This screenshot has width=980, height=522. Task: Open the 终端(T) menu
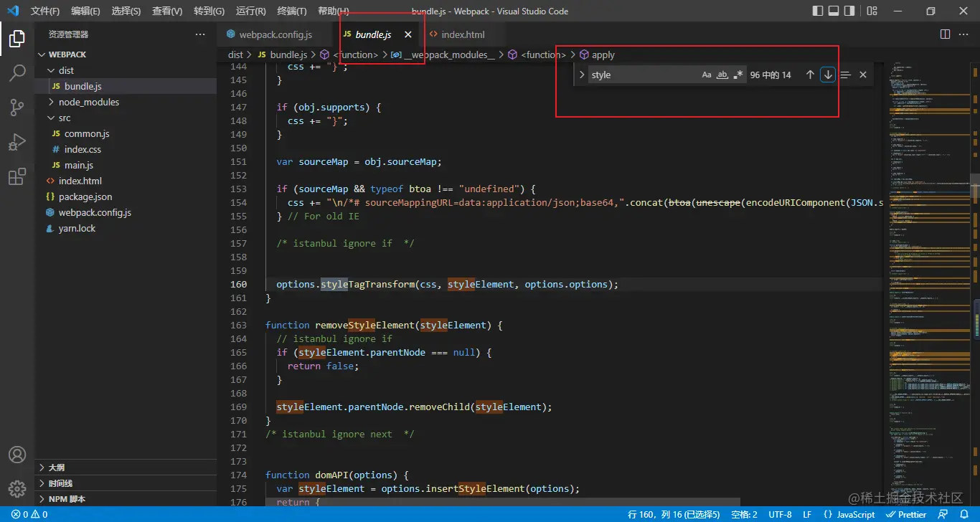tap(291, 11)
